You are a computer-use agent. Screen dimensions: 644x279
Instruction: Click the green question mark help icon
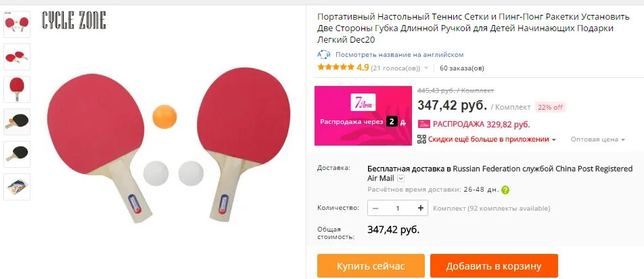pyautogui.click(x=505, y=190)
